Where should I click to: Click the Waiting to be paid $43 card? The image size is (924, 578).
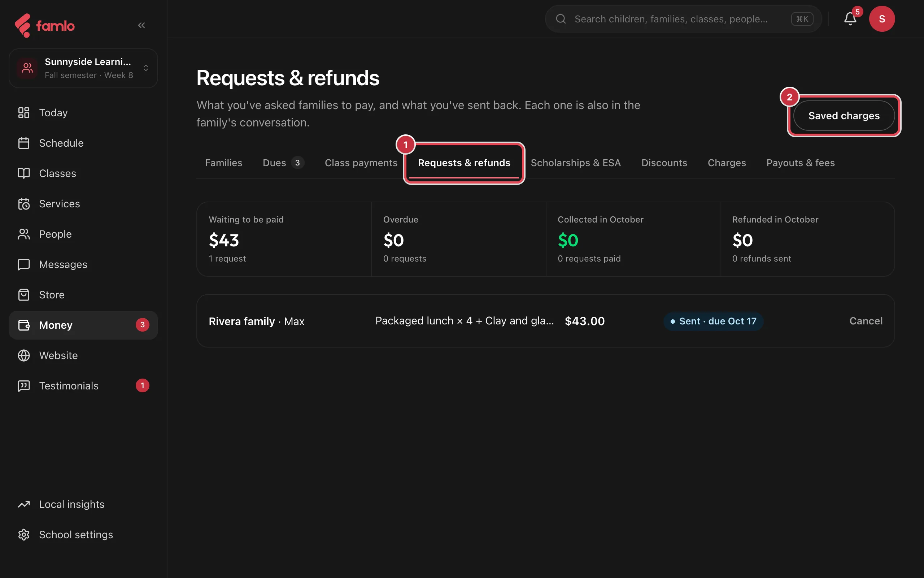point(284,239)
